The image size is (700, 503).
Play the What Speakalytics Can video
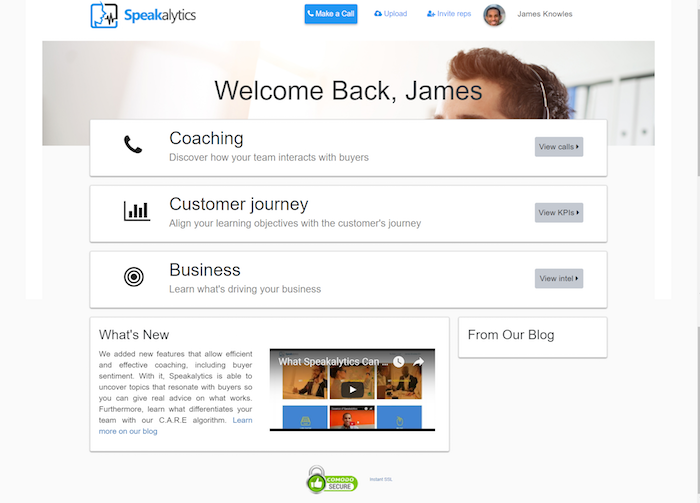tap(352, 390)
